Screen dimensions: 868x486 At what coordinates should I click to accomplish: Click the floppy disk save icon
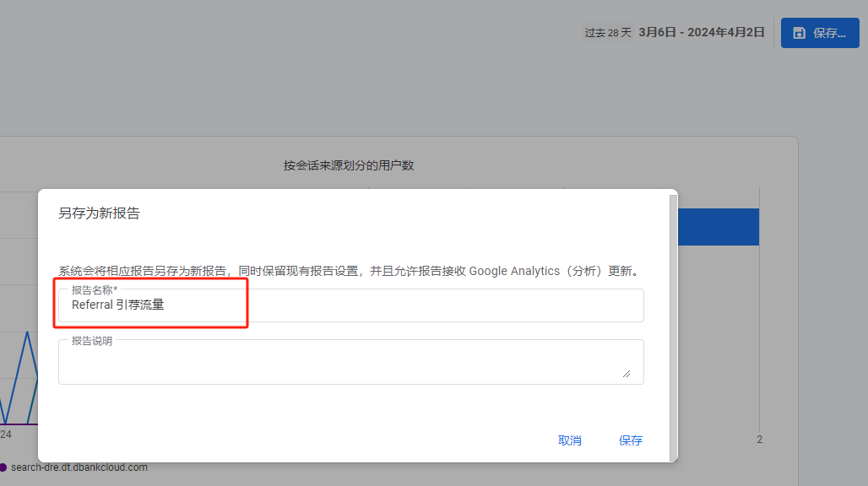pyautogui.click(x=799, y=33)
